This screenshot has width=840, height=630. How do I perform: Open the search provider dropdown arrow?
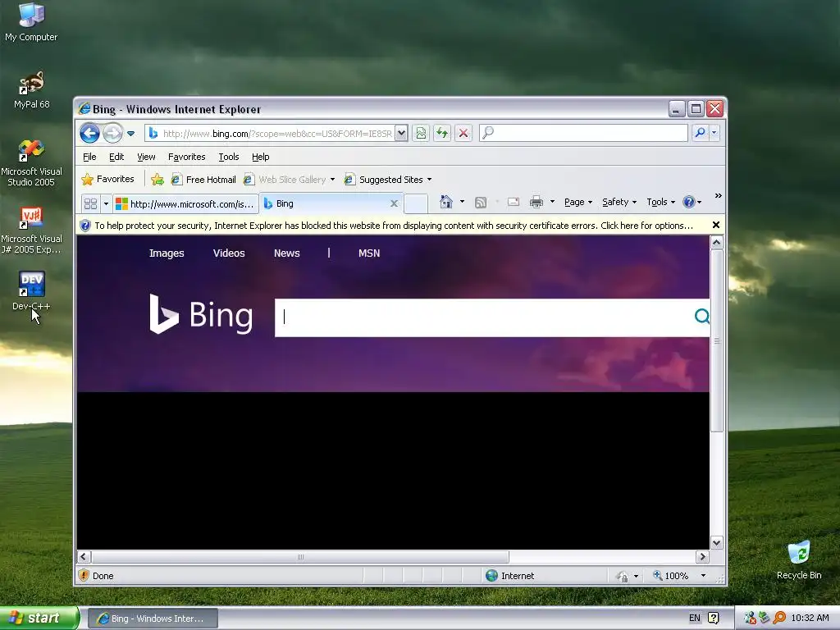click(714, 133)
